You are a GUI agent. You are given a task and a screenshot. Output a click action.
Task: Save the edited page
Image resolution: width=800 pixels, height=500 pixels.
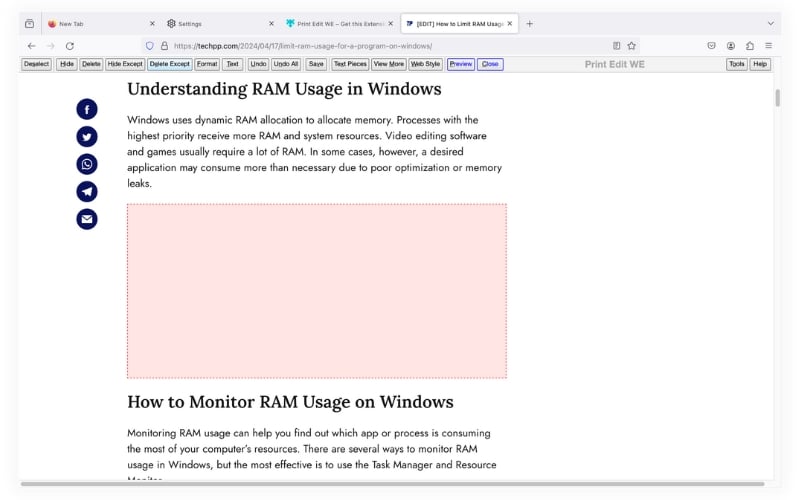316,64
